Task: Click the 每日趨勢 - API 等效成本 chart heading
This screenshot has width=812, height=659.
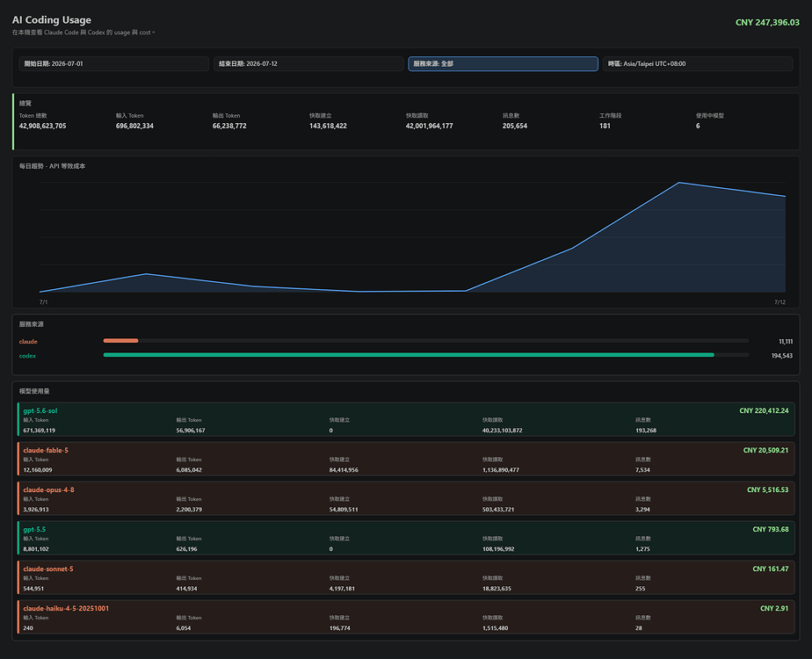Action: [x=53, y=166]
